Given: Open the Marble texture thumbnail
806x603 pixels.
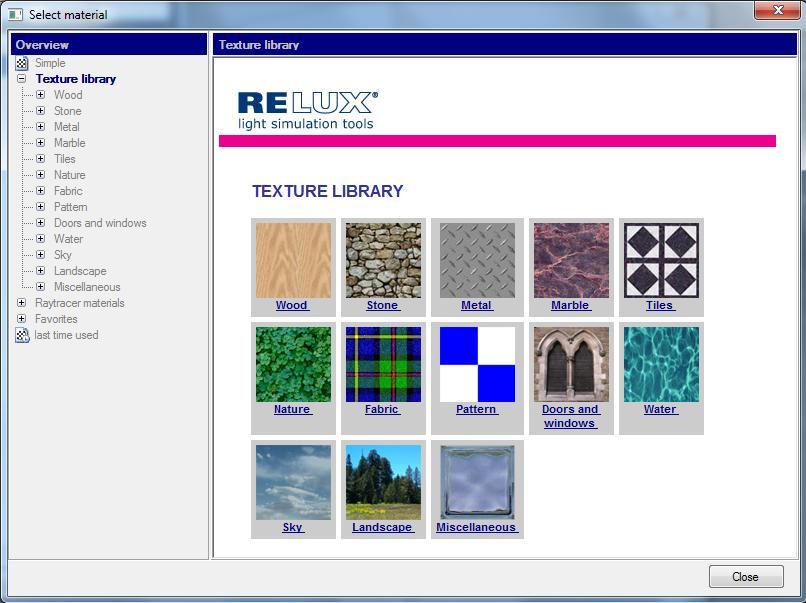Looking at the screenshot, I should (x=571, y=260).
